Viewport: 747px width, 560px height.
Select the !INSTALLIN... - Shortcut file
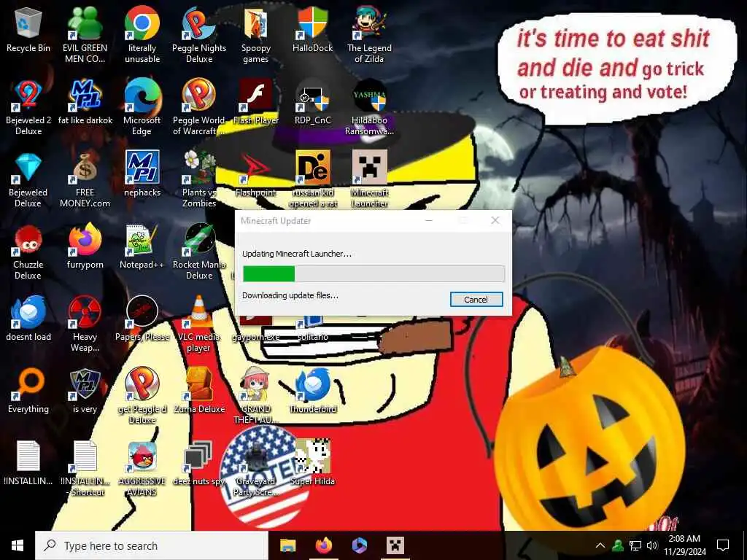85,469
